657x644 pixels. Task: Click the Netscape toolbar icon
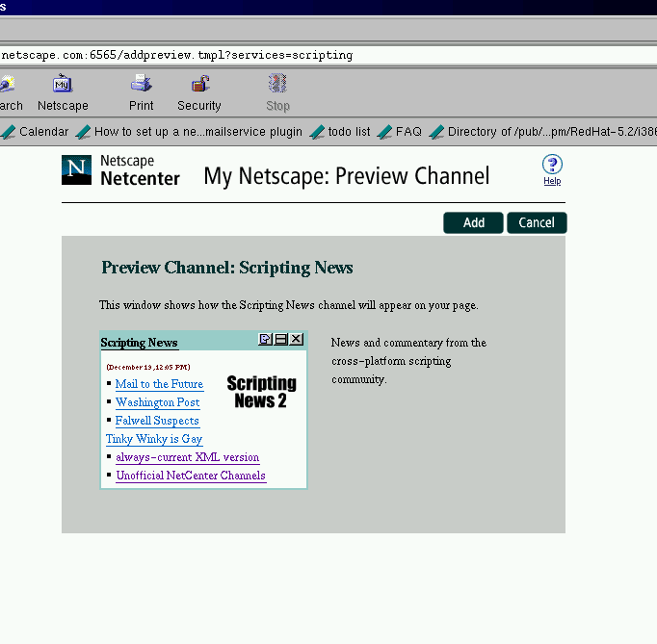(63, 85)
